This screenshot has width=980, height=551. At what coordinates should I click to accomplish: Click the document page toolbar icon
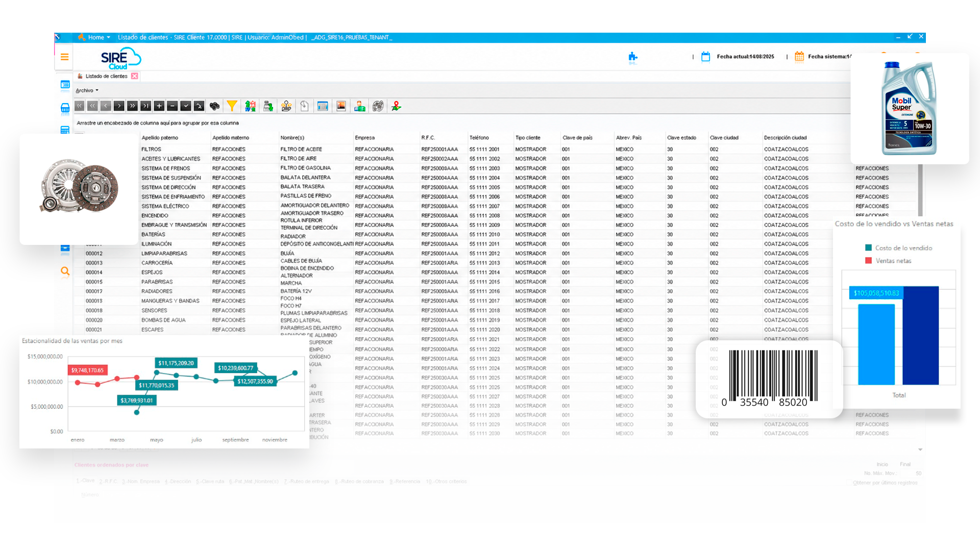coord(304,106)
